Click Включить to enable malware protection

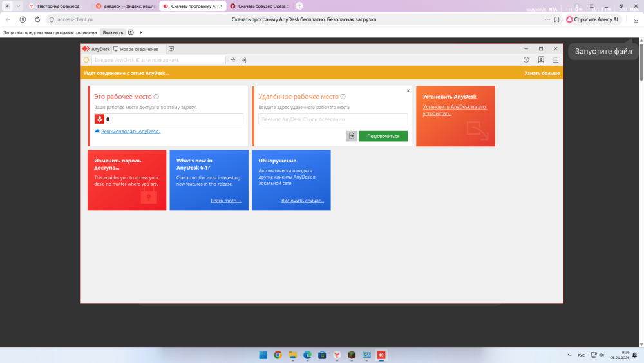113,32
